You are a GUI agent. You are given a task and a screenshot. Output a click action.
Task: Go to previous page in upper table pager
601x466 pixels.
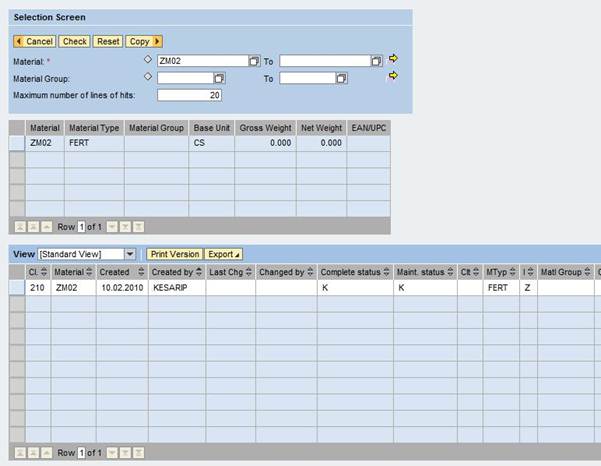tap(33, 227)
